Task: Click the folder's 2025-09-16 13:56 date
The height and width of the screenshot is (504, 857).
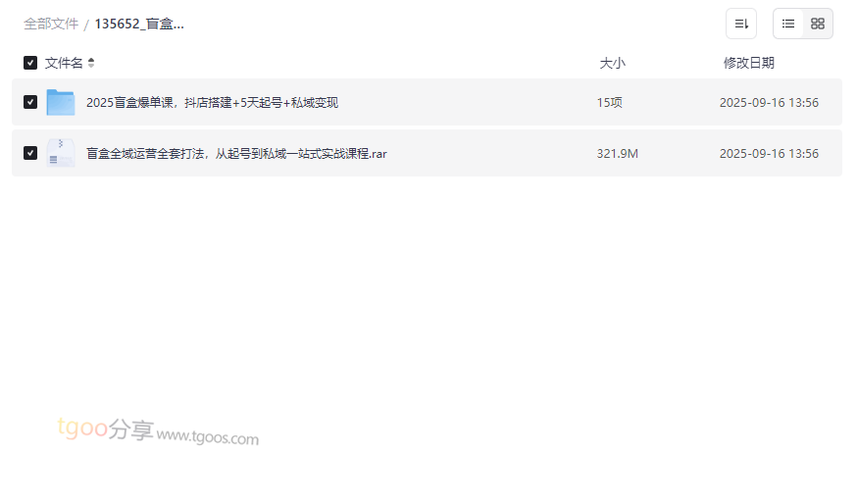Action: coord(769,103)
